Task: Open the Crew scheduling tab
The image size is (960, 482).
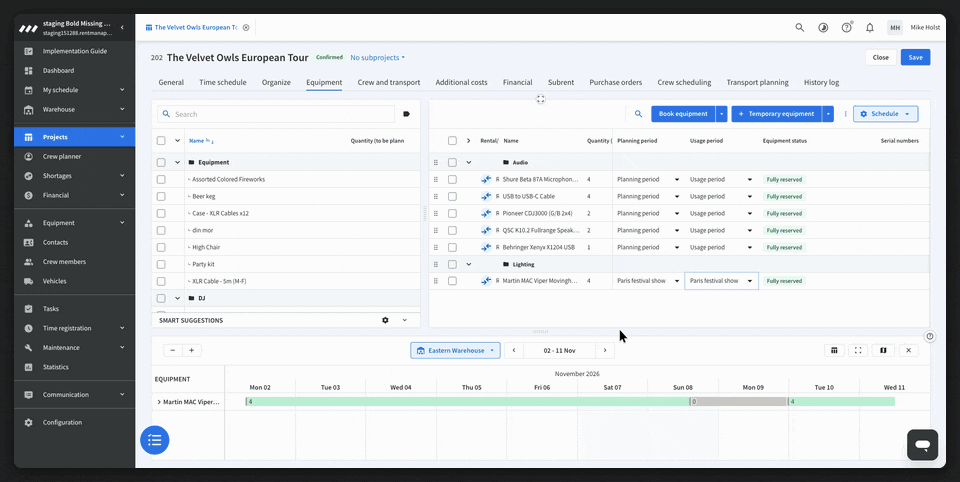Action: click(x=684, y=82)
